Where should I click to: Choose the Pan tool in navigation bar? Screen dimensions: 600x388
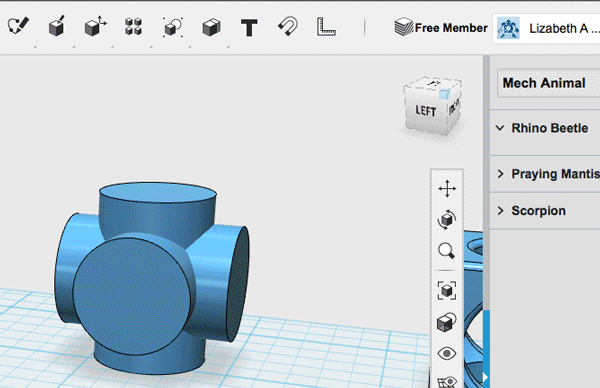click(447, 189)
